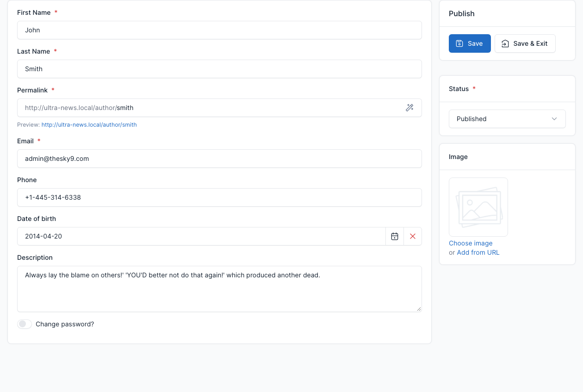Click the Permalink slug input field
The image size is (583, 392).
point(219,108)
